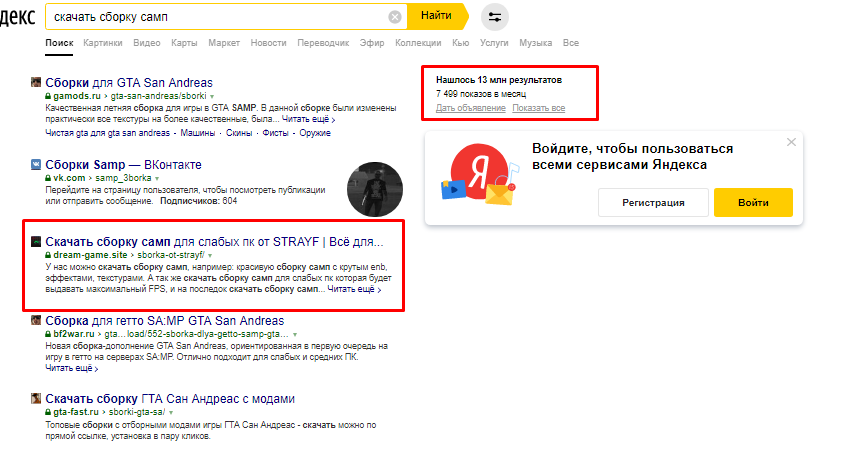The height and width of the screenshot is (452, 862).
Task: Click the gamods.ru domain link
Action: click(77, 96)
